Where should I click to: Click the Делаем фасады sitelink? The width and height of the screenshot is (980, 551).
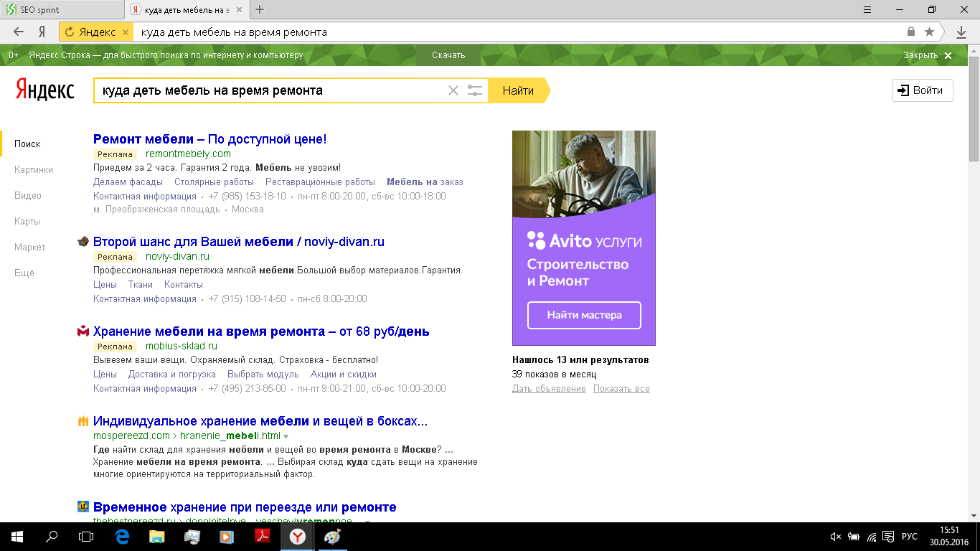(128, 182)
